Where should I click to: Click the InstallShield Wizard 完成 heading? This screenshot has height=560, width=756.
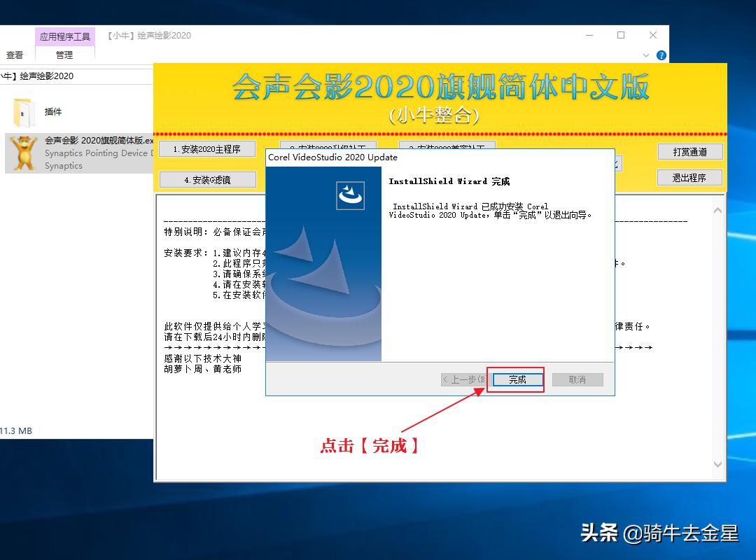tap(449, 181)
